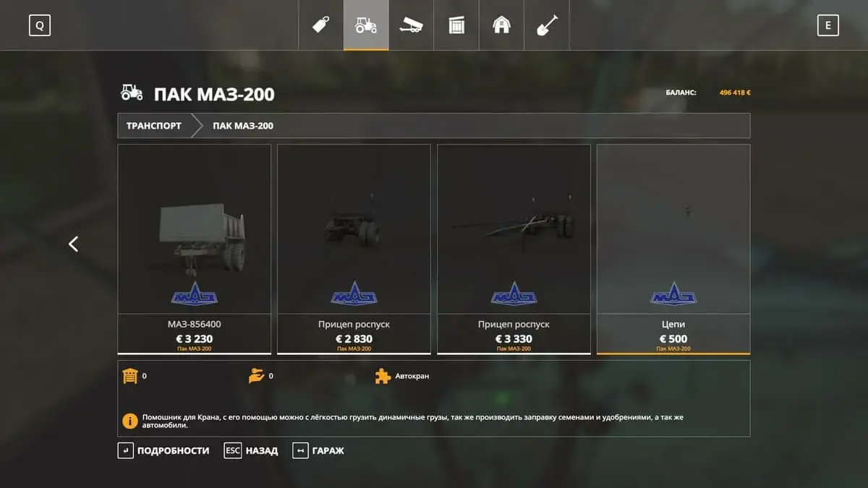The image size is (868, 488).
Task: Open the trailer tools category icon
Action: (411, 25)
